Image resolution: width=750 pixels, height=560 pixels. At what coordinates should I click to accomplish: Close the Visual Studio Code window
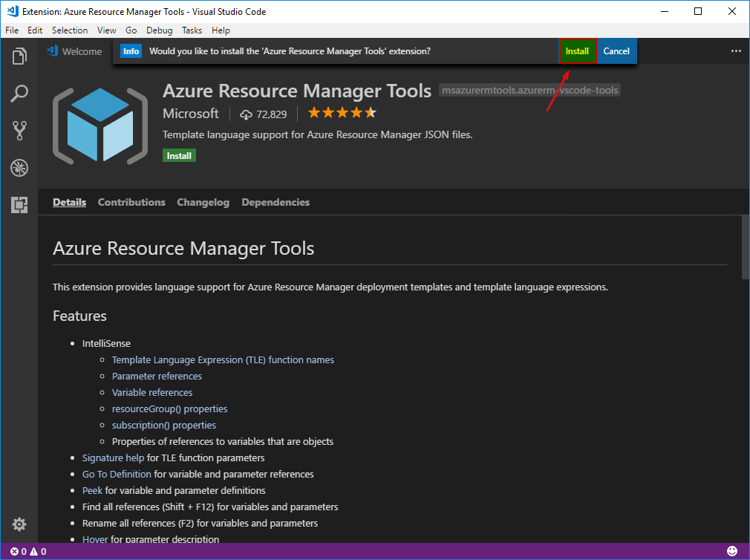tap(732, 11)
